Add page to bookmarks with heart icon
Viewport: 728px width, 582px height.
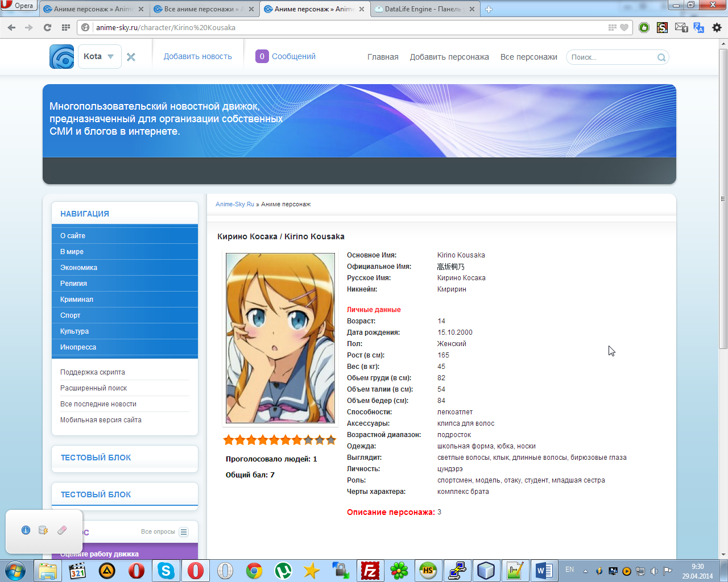[x=624, y=27]
